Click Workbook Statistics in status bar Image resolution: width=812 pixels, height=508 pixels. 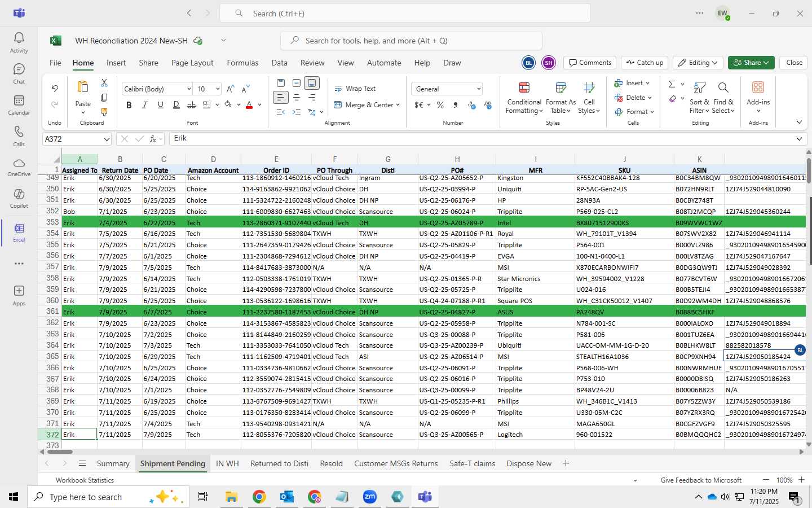[85, 480]
